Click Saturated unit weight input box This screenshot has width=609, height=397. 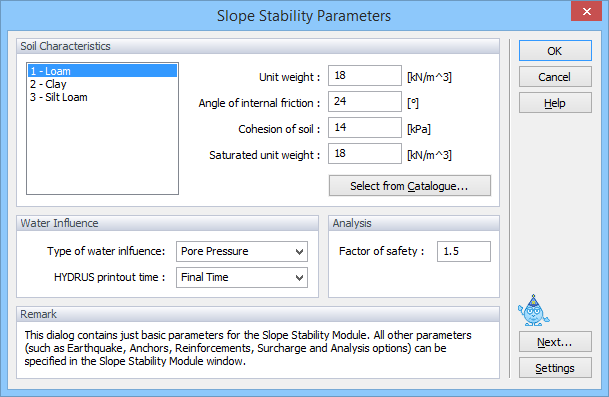click(x=365, y=153)
